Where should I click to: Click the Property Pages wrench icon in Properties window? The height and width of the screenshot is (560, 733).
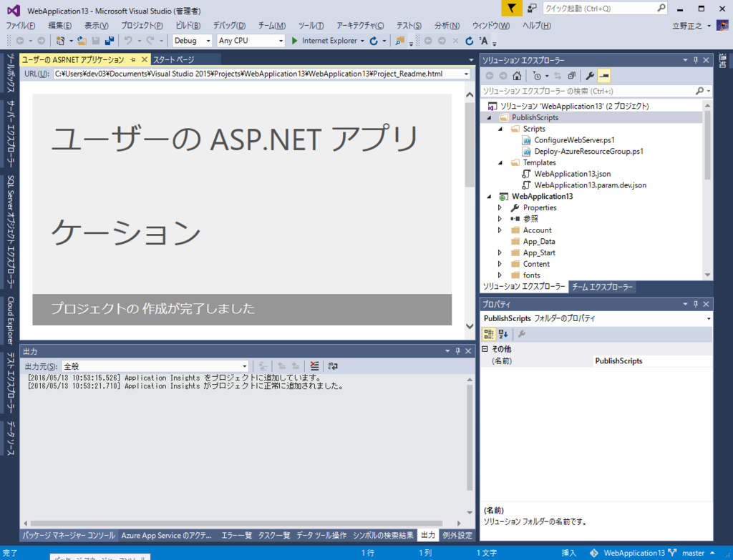click(522, 334)
